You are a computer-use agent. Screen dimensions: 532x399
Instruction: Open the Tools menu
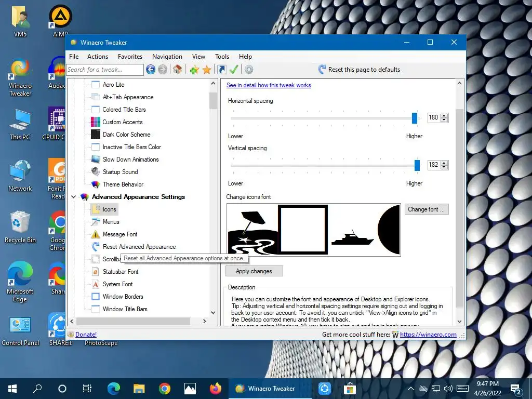tap(222, 57)
